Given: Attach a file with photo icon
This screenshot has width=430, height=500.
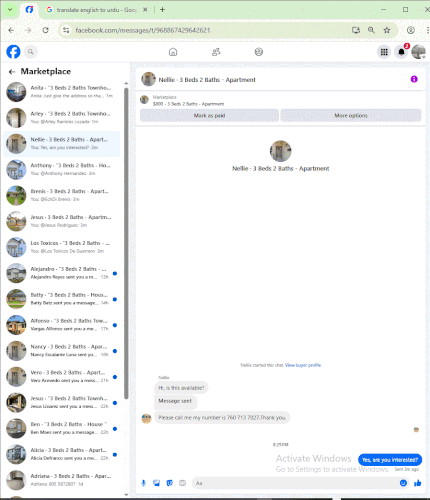Looking at the screenshot, I should [156, 483].
